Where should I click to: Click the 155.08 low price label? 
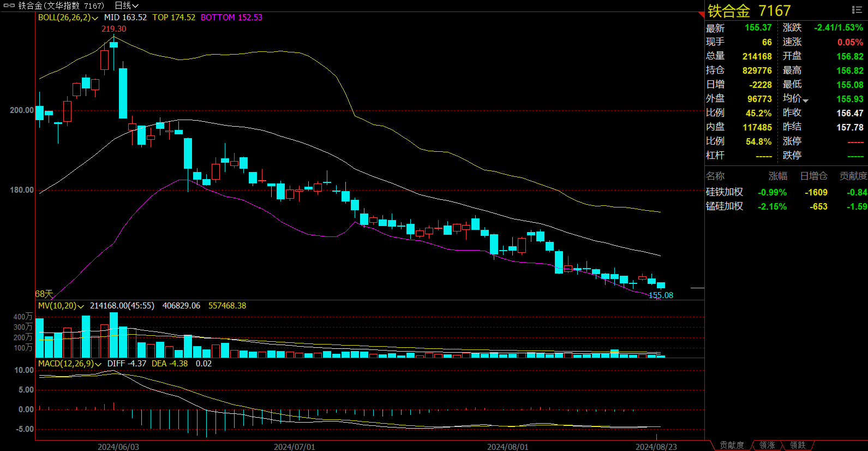pyautogui.click(x=661, y=295)
